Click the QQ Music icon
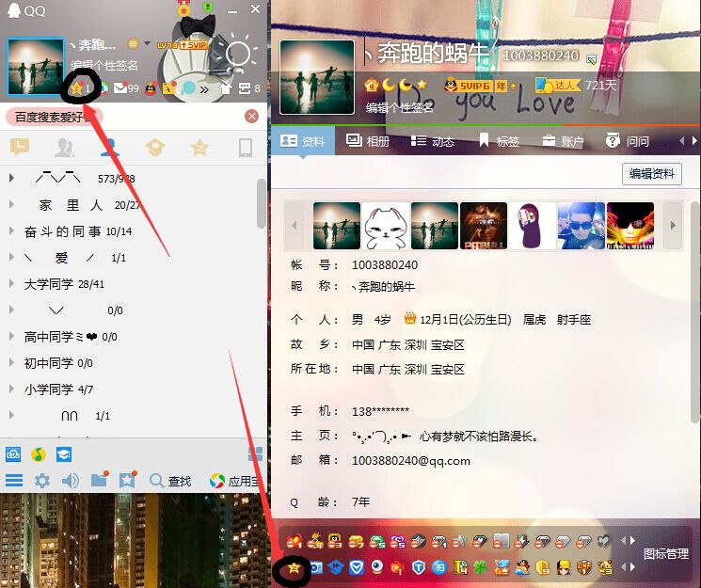This screenshot has width=701, height=588. coord(39,454)
